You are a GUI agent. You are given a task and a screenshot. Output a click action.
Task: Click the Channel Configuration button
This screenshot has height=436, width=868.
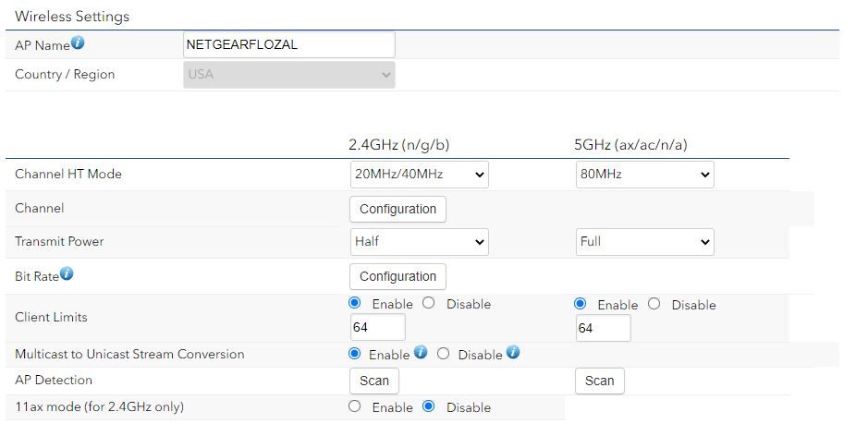pos(397,209)
